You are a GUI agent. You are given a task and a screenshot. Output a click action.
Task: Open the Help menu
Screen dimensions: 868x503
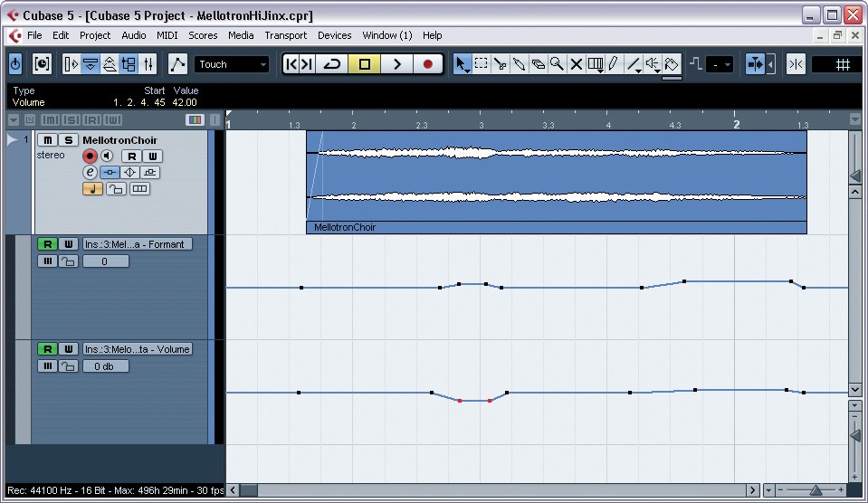[x=433, y=35]
